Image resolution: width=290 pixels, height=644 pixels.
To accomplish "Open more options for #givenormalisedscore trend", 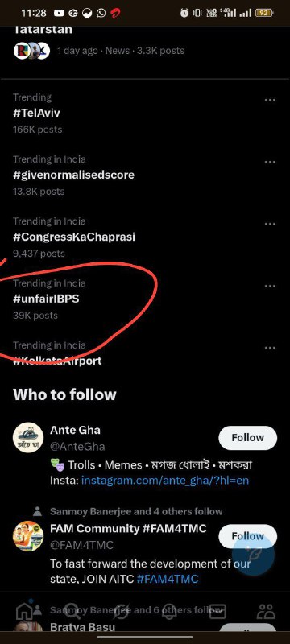I will 270,163.
